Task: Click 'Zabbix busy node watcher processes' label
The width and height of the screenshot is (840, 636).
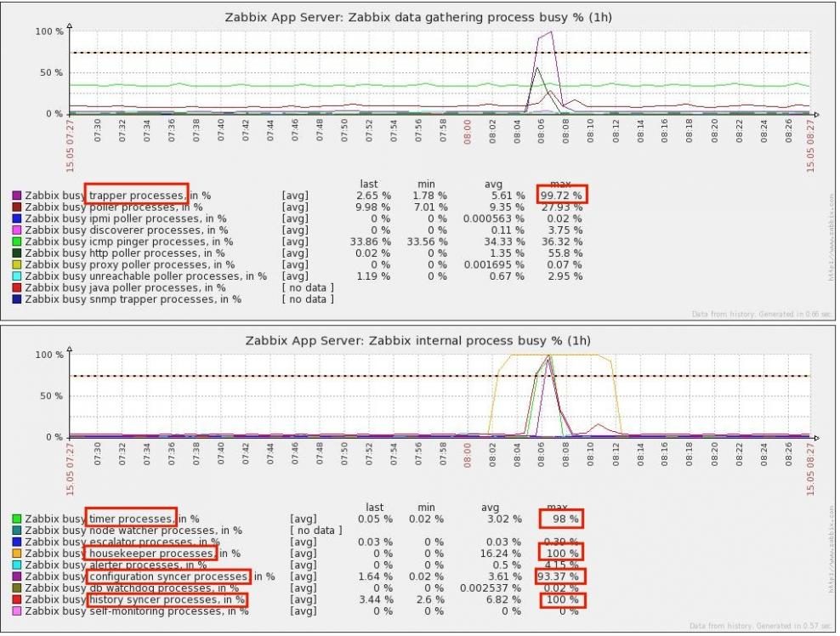Action: pyautogui.click(x=133, y=531)
